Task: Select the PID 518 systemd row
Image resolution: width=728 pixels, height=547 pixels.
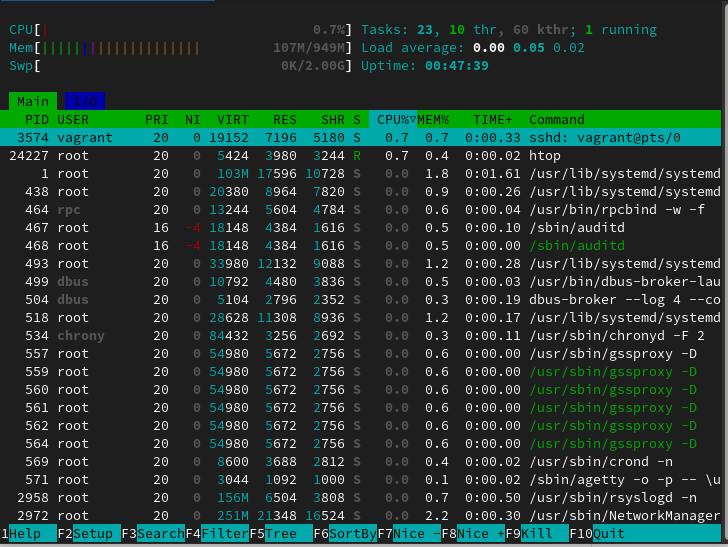Action: click(360, 318)
